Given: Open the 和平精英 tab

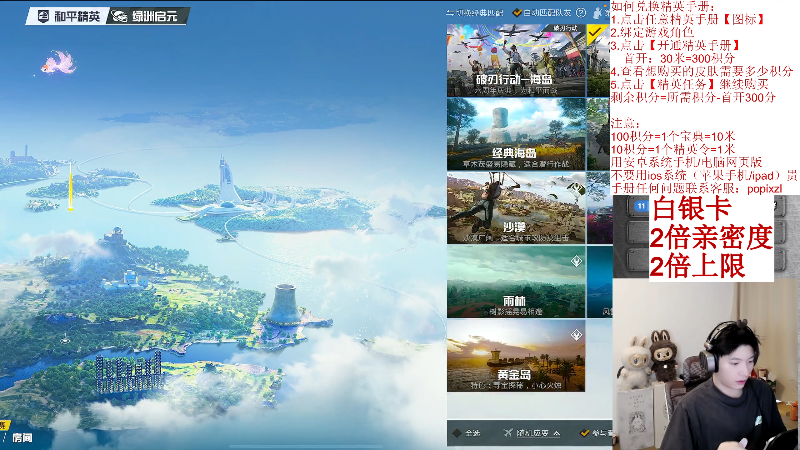Looking at the screenshot, I should [x=68, y=16].
